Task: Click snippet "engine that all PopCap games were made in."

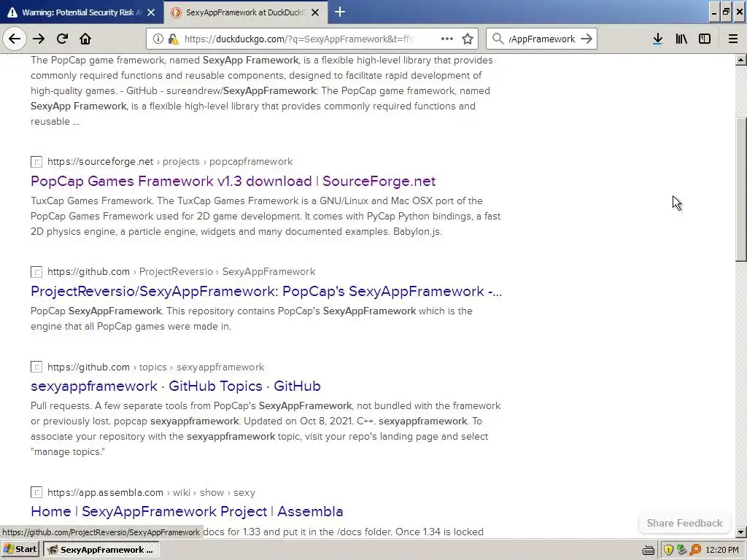Action: click(131, 326)
